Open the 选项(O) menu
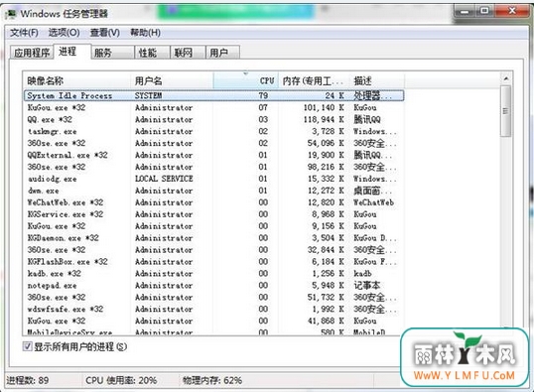 (x=64, y=33)
